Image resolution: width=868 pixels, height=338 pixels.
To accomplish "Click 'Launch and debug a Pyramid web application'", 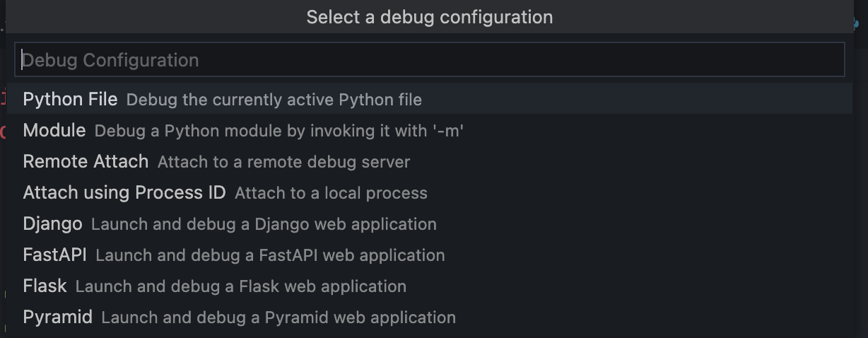I will click(x=278, y=317).
